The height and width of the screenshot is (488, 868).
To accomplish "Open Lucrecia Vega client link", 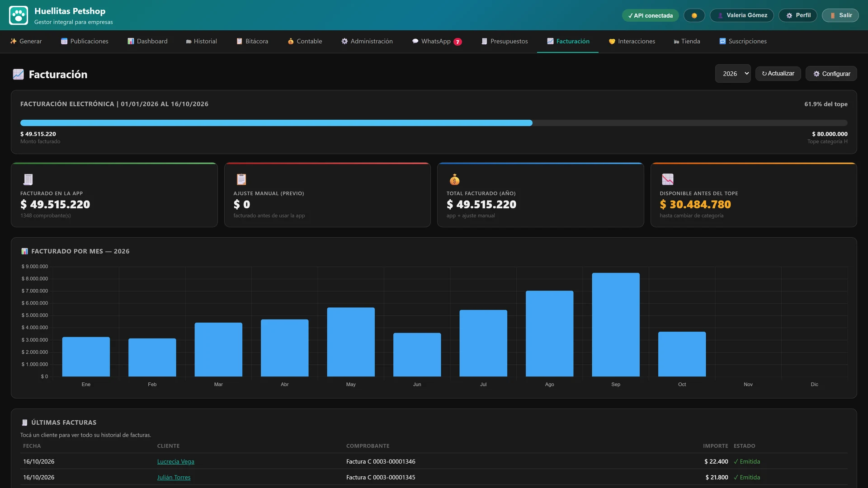I will point(175,461).
